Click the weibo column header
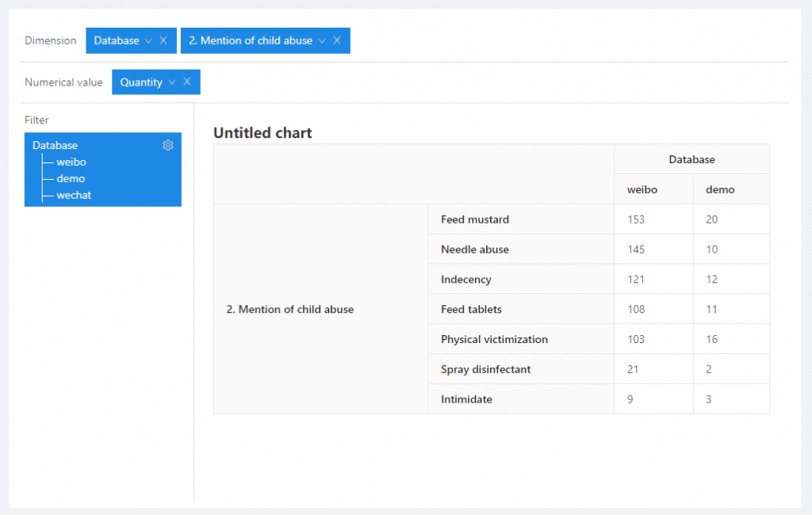The image size is (812, 515). (642, 189)
